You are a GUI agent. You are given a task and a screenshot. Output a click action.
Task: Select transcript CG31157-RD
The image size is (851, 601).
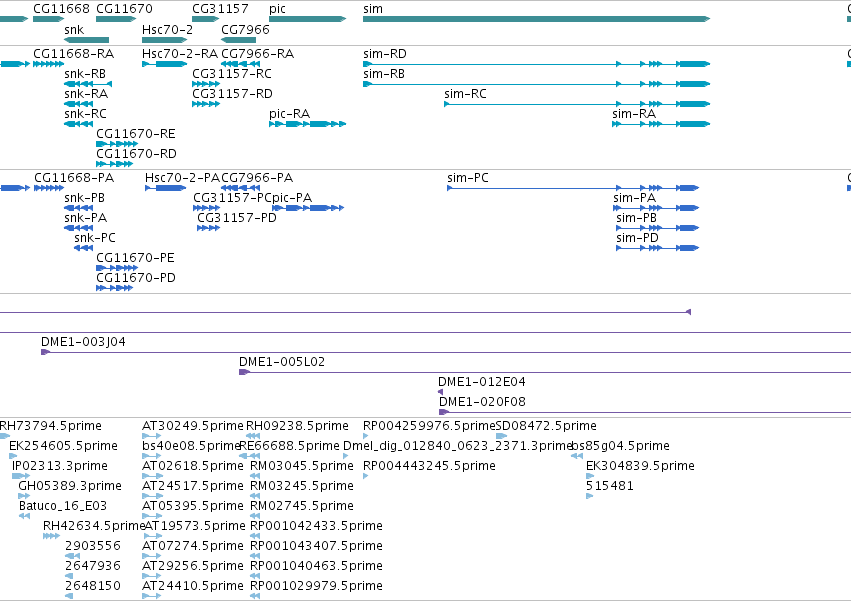206,104
